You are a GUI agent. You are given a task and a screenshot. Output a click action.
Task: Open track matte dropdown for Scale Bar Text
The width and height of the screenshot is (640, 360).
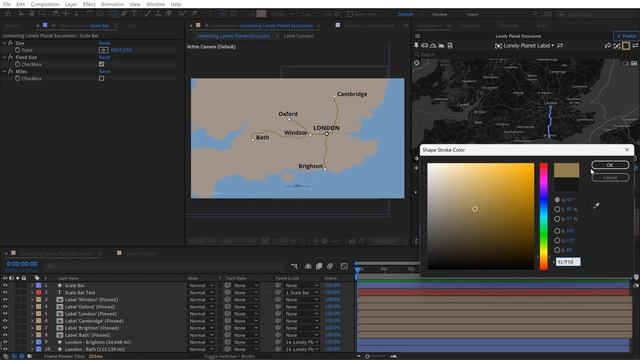point(246,292)
